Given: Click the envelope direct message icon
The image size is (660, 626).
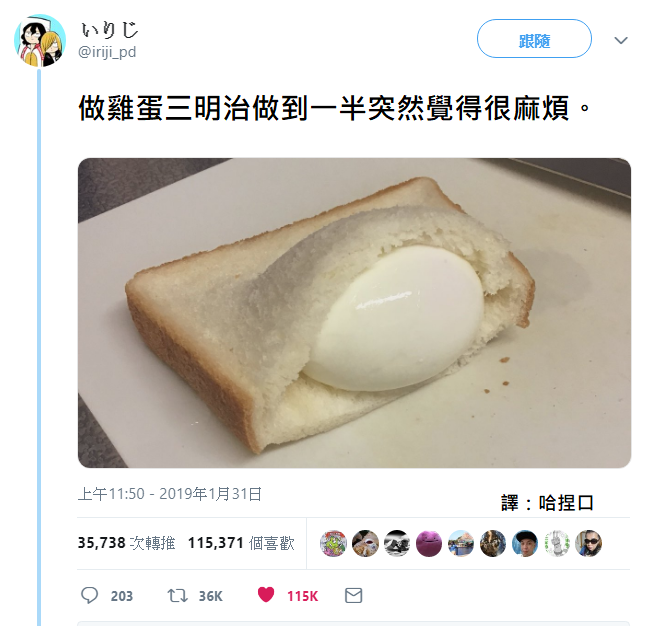Looking at the screenshot, I should pyautogui.click(x=354, y=596).
